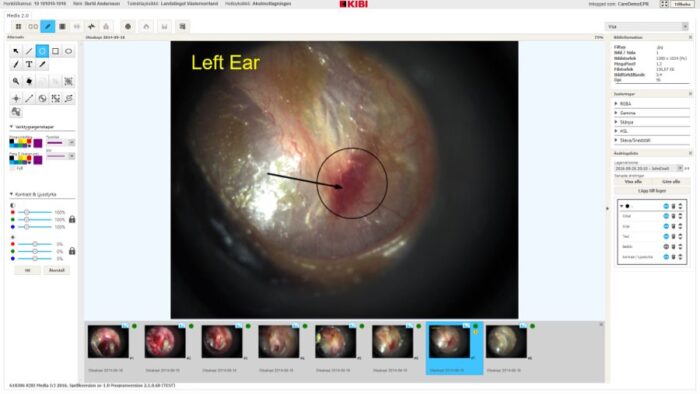
Task: Open the Visa dropdown at top right
Action: 646,27
